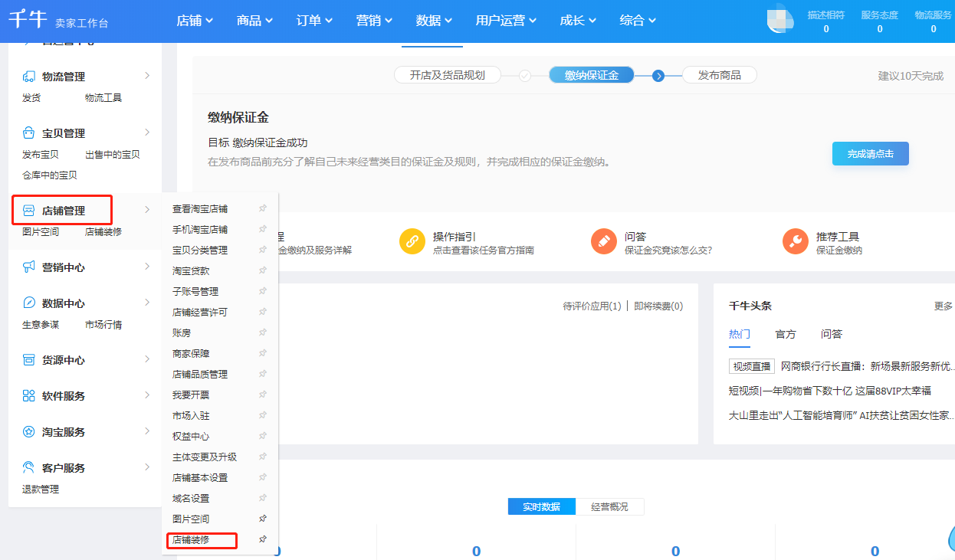Click the 缴纳保证金 step in the progress bar
Screen dimensions: 955x560
point(591,74)
